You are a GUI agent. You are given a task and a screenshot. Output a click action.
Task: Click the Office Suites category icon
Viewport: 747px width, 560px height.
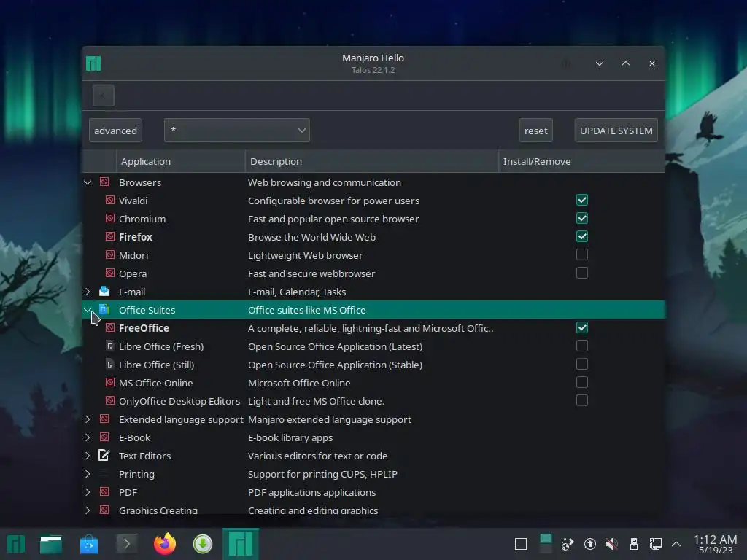click(104, 309)
